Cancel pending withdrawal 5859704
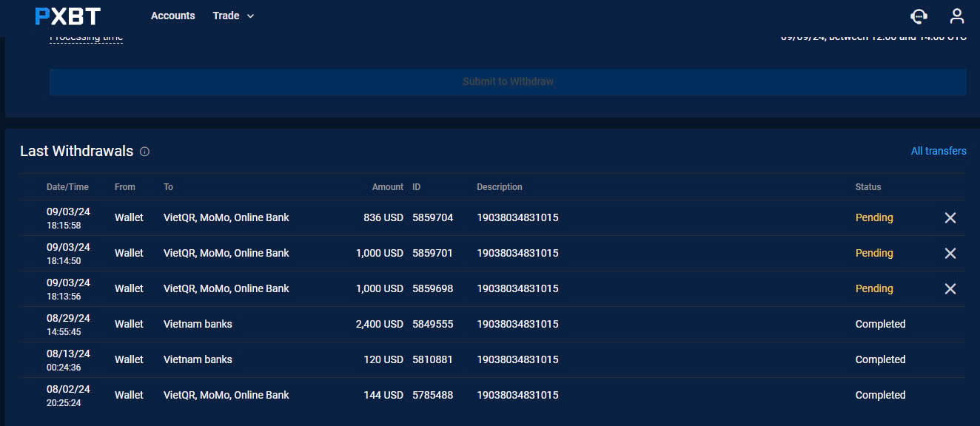Screen dimensions: 980x426 coord(950,217)
